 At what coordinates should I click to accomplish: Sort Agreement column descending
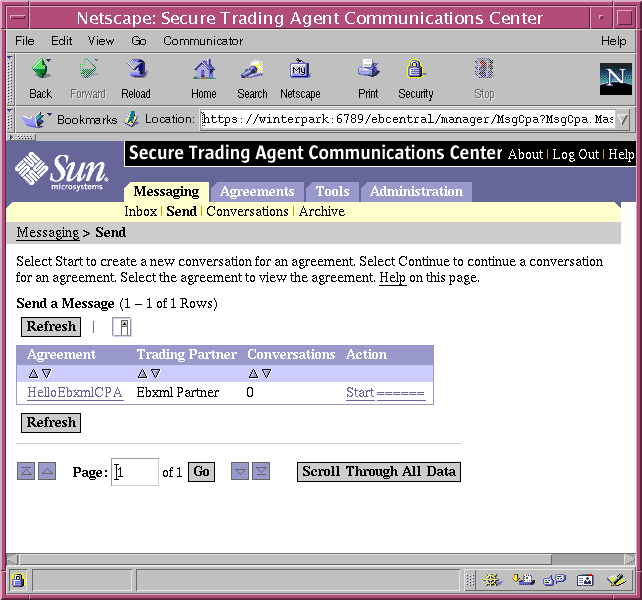47,373
